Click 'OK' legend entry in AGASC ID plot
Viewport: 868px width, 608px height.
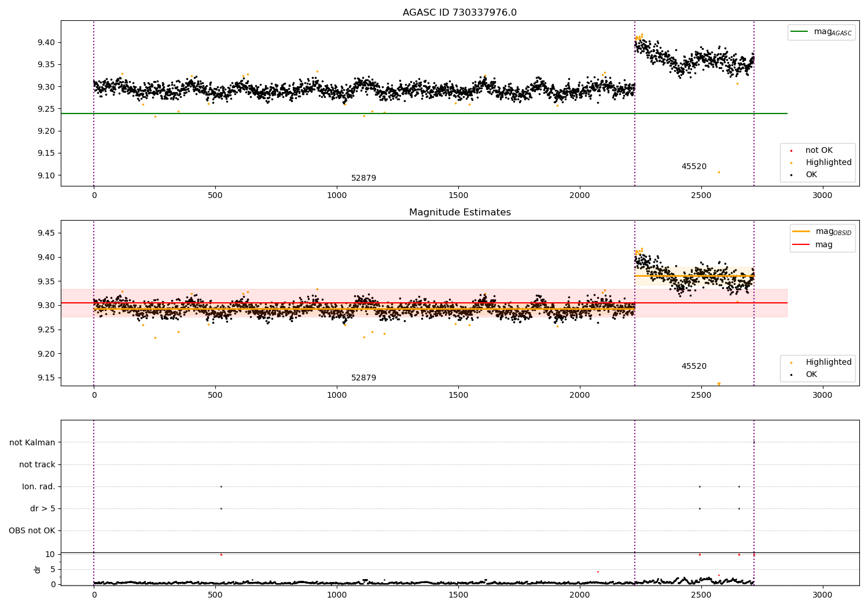[804, 175]
